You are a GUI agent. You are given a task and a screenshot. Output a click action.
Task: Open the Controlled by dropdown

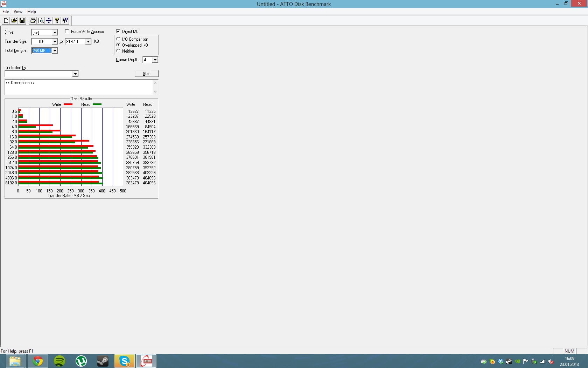75,74
